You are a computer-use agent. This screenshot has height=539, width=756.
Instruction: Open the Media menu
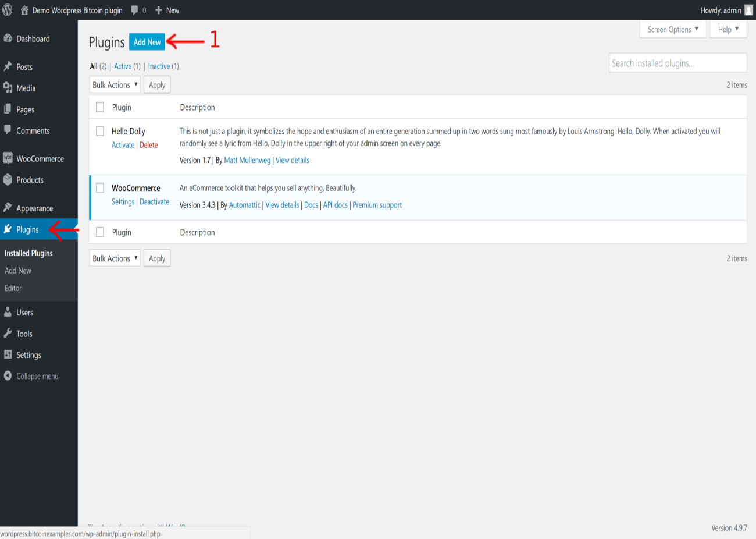click(x=26, y=88)
